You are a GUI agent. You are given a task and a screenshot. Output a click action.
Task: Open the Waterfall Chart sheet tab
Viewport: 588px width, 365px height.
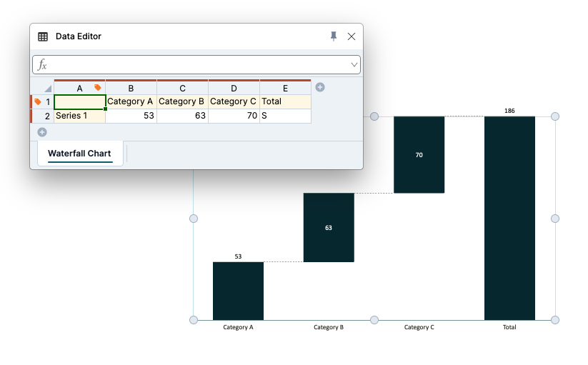pos(79,154)
